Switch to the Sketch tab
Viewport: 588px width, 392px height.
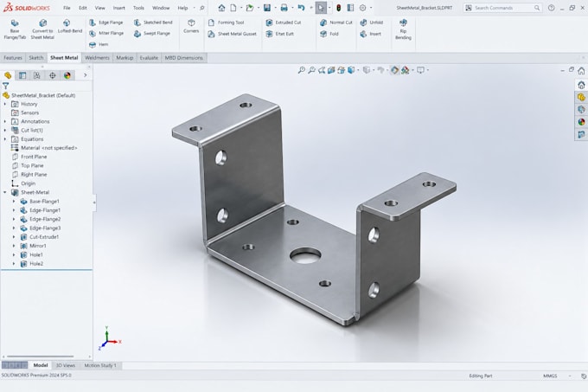click(36, 58)
